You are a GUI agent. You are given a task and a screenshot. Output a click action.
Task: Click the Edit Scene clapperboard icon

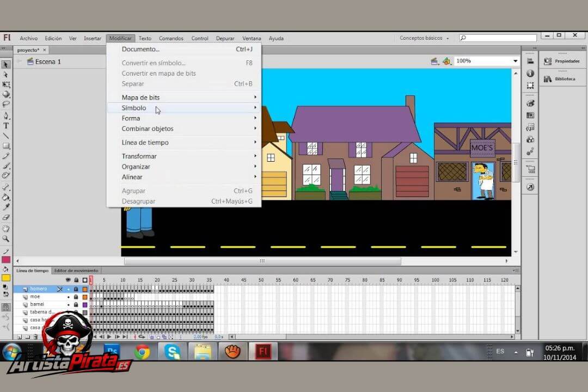click(434, 61)
